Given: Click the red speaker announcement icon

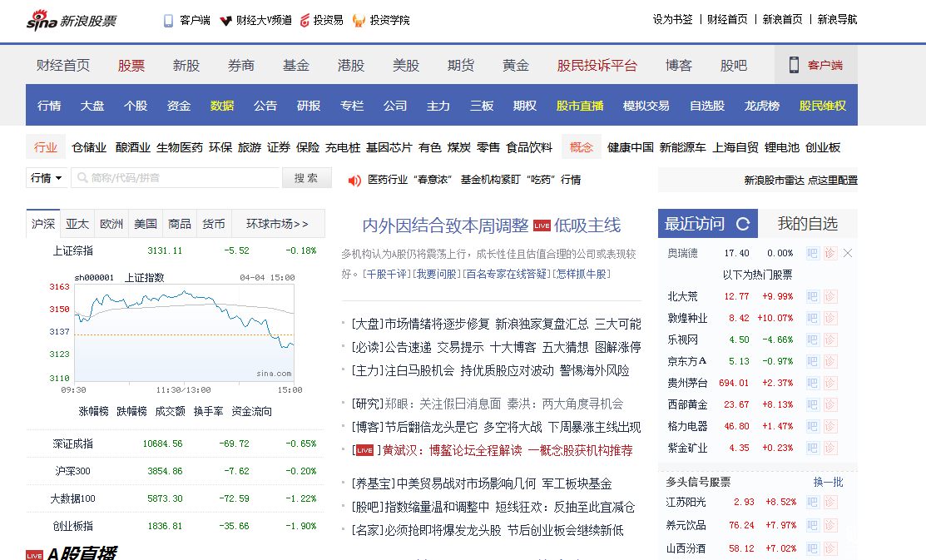Looking at the screenshot, I should 354,181.
